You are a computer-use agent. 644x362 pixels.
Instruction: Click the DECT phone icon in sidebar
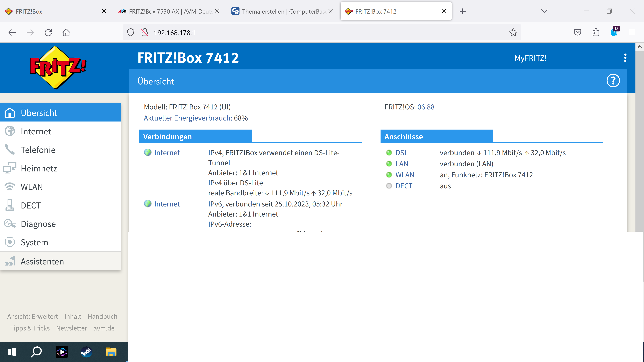click(x=10, y=205)
